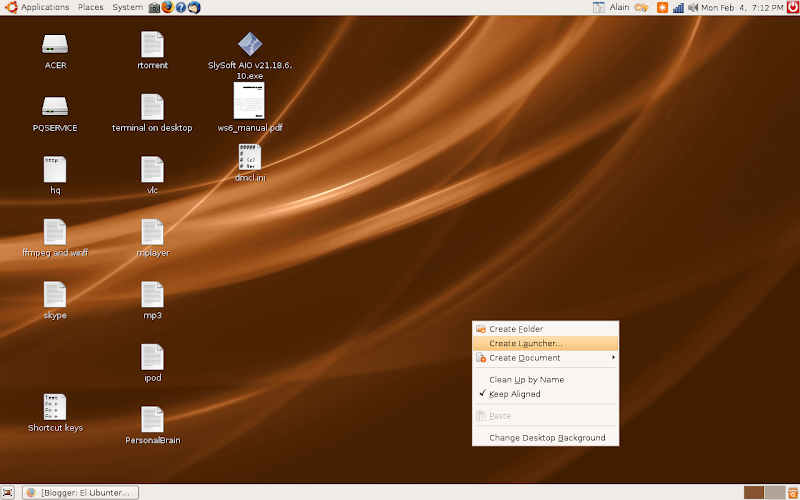Select the skype text file icon

55,294
